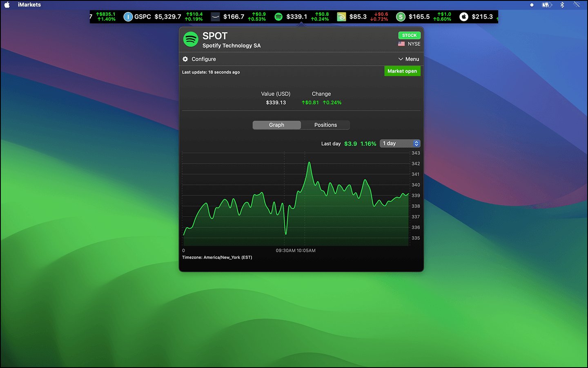The height and width of the screenshot is (368, 588).
Task: Click the Disney ticker icon
Action: pyautogui.click(x=341, y=17)
